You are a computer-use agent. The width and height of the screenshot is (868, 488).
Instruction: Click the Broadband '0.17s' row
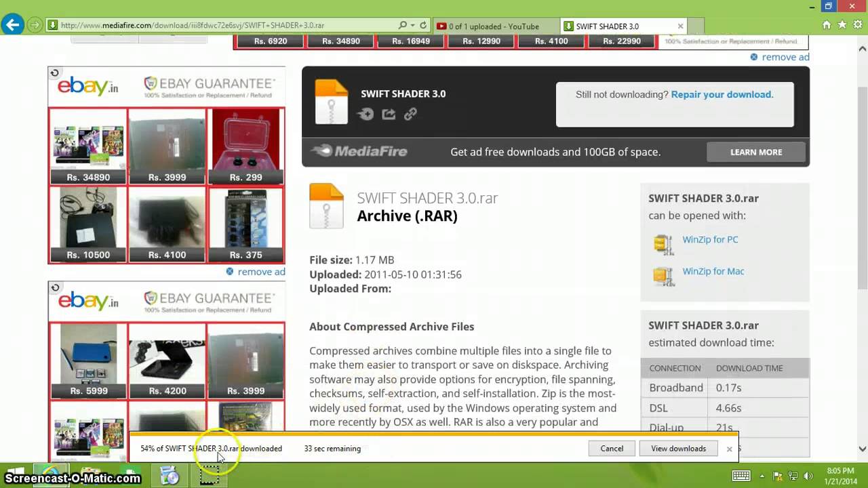coord(725,388)
